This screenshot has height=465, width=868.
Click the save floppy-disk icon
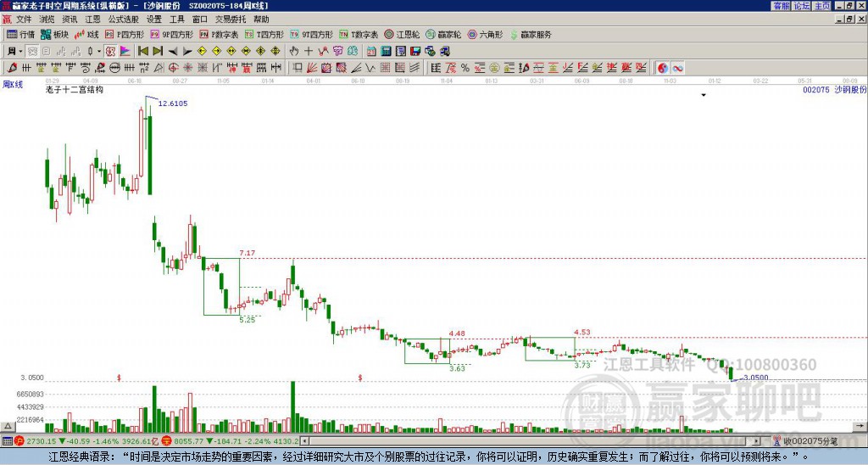tap(415, 52)
